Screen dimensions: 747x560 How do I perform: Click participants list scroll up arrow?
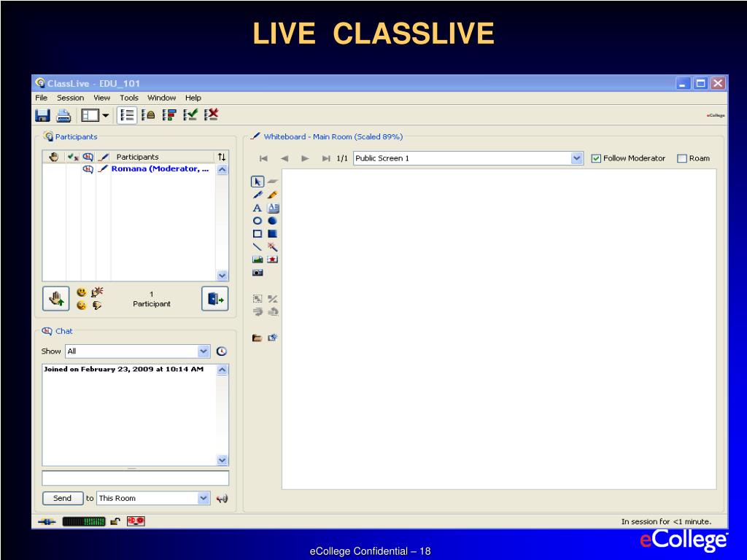coord(222,169)
